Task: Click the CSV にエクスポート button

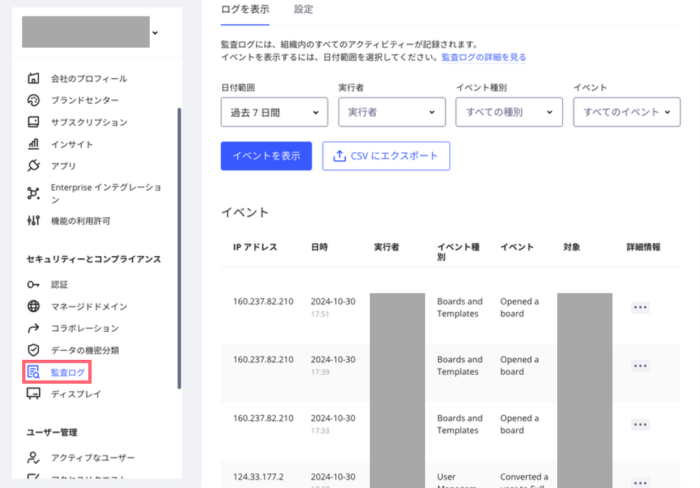Action: pos(386,155)
